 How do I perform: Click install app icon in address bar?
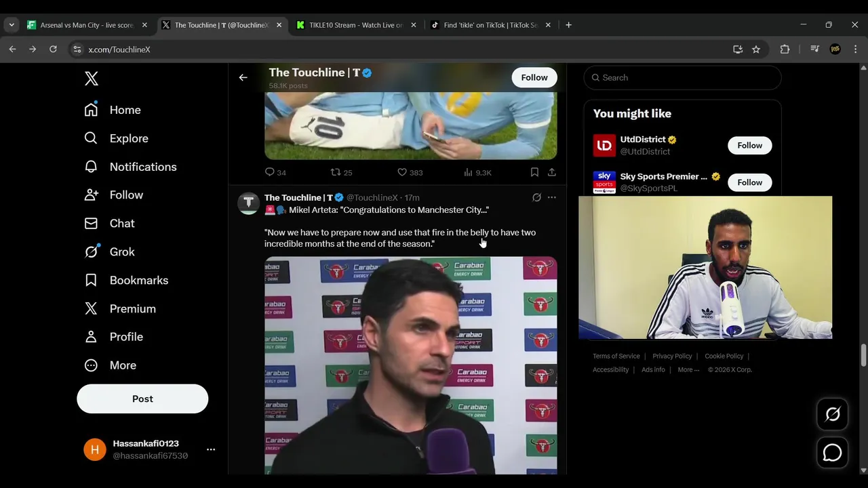click(738, 49)
